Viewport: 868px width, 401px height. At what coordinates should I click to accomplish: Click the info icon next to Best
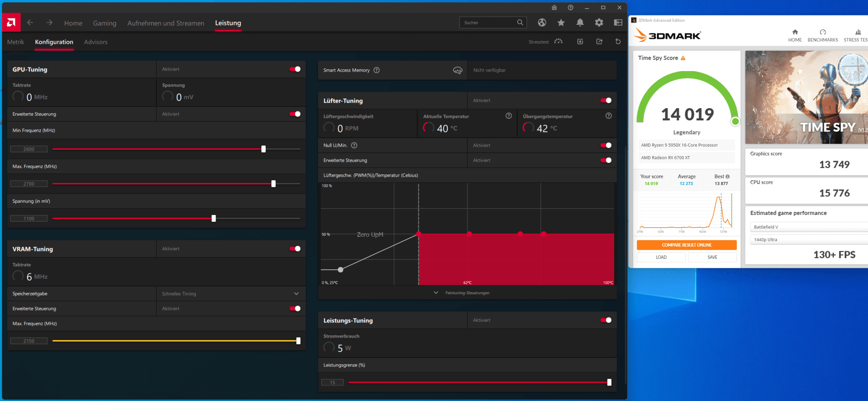coord(727,177)
